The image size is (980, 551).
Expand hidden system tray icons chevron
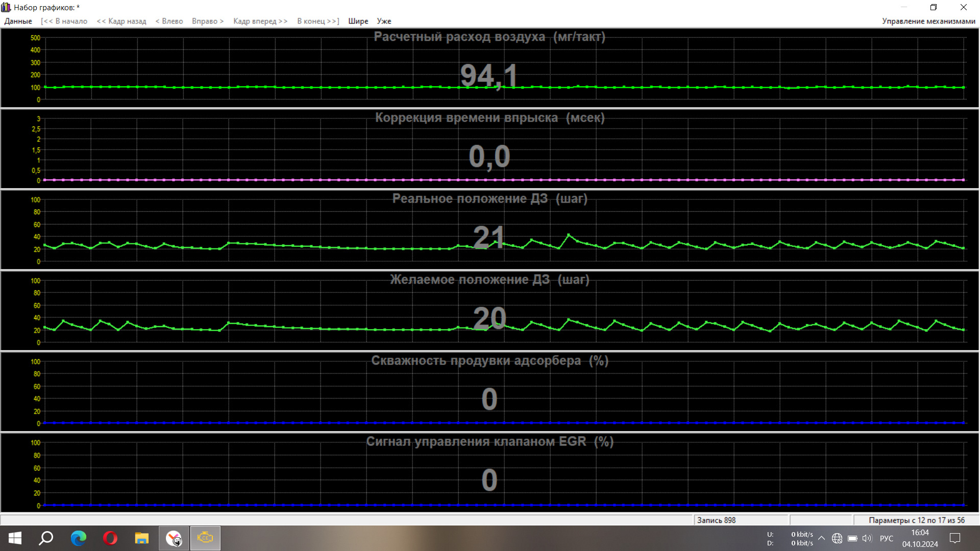(x=821, y=538)
